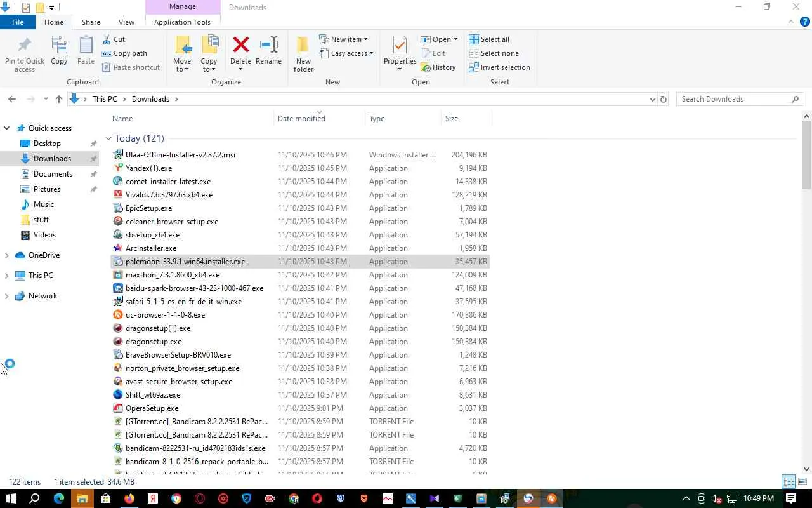Open the File tab
This screenshot has width=812, height=508.
coord(18,22)
